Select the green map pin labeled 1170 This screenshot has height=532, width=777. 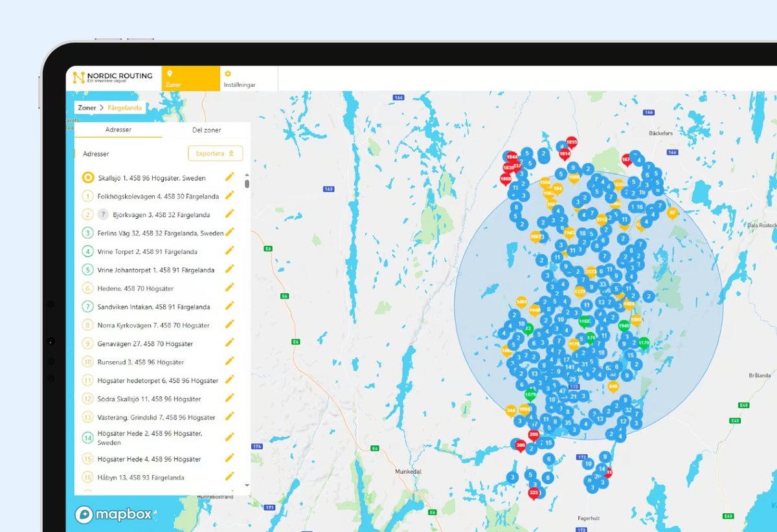644,343
